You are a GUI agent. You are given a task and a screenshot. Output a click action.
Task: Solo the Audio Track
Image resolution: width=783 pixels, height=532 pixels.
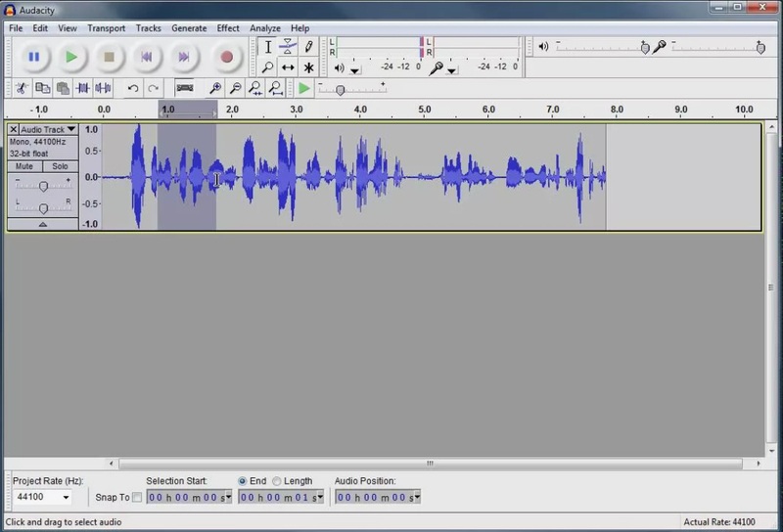pyautogui.click(x=60, y=166)
